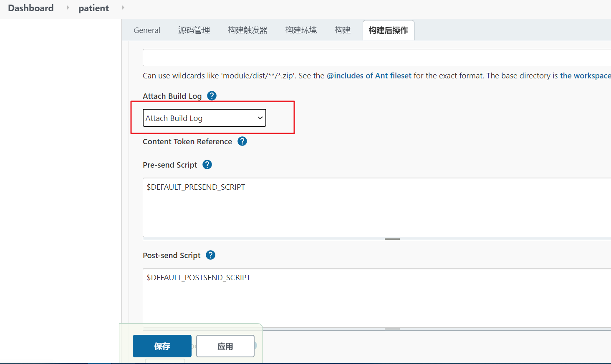Open help for Pre-send Script
This screenshot has height=364, width=611.
click(x=207, y=165)
